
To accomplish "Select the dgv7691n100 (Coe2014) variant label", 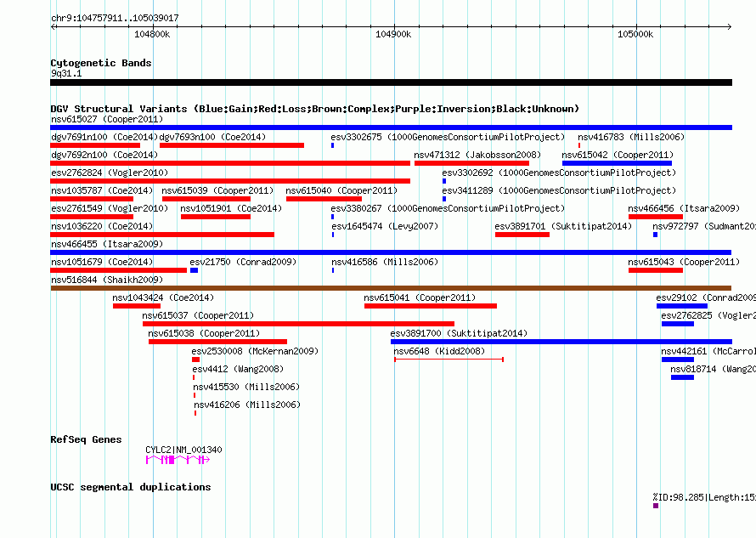I will click(x=104, y=137).
